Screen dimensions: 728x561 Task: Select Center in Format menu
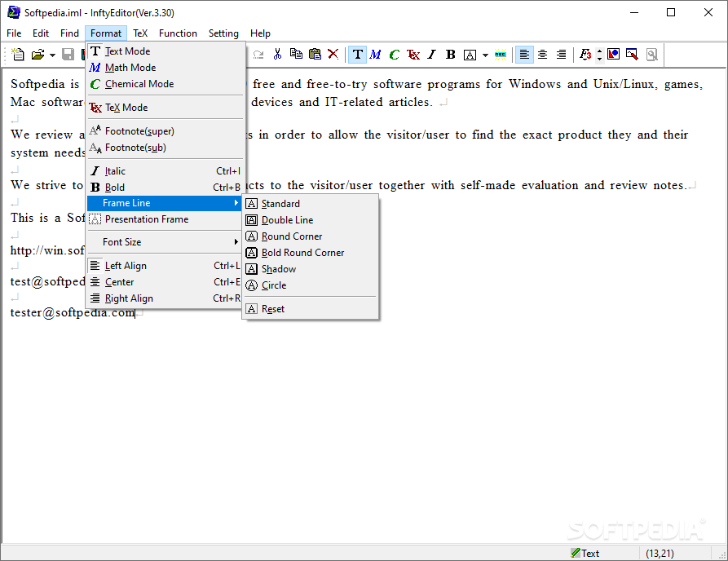point(165,282)
